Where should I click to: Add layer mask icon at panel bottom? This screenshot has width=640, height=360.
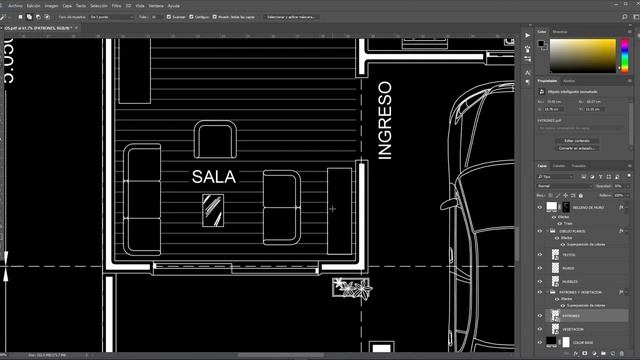click(584, 353)
